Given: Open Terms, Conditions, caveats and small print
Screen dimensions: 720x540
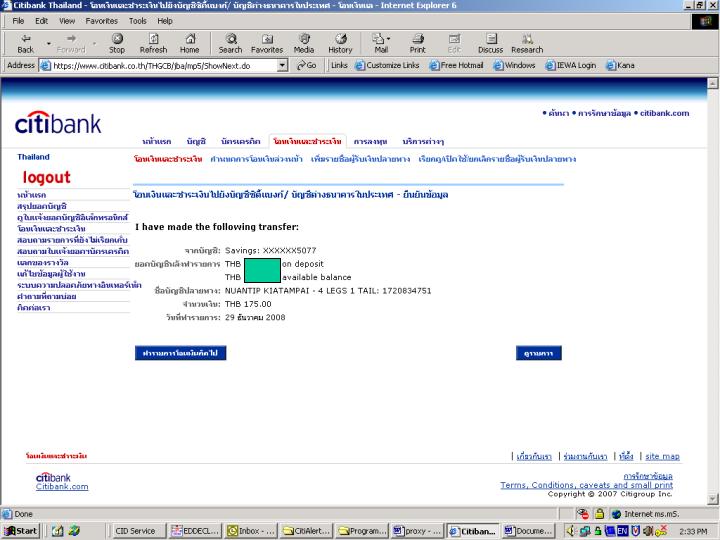Looking at the screenshot, I should pos(586,485).
